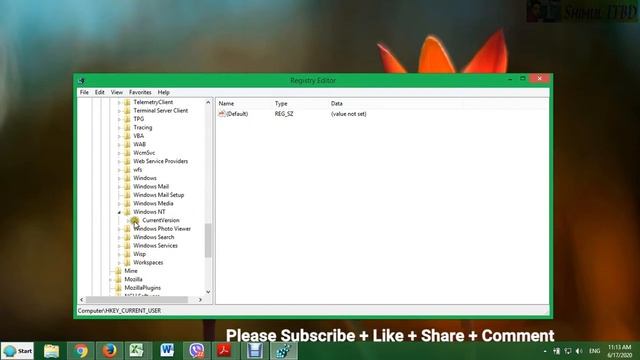Click the Windows key folder icon
This screenshot has height=360, width=640.
pos(127,178)
